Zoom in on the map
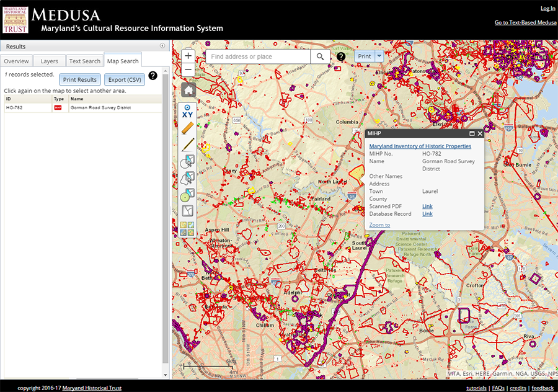This screenshot has height=392, width=558. click(188, 56)
